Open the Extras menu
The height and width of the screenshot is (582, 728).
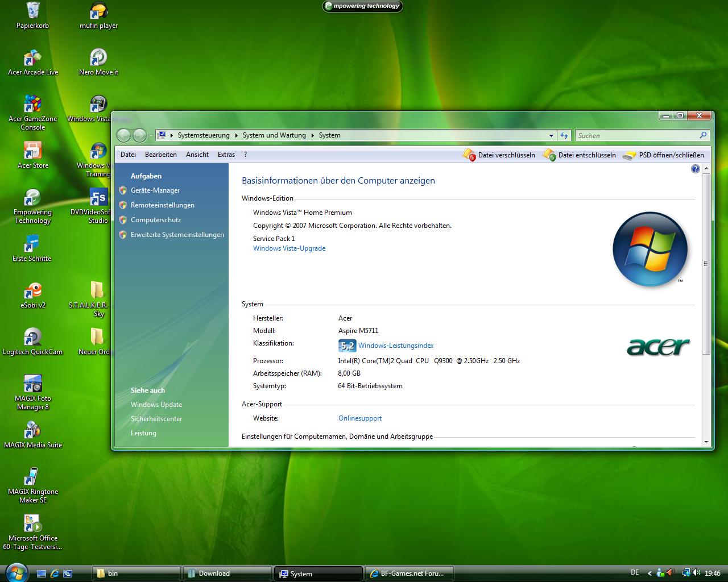226,155
